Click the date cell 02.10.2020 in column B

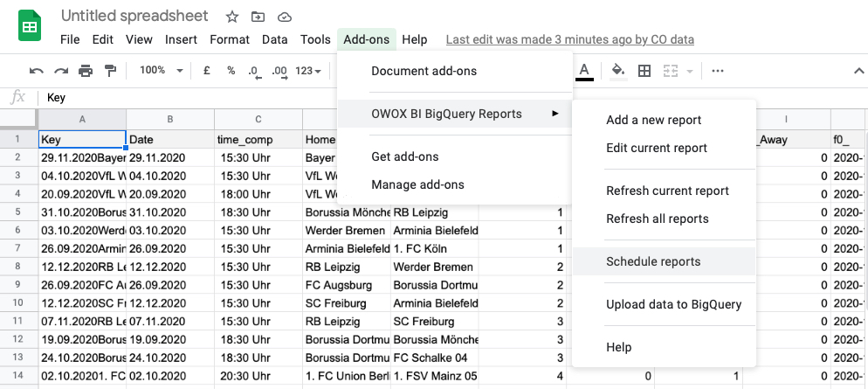(x=170, y=376)
